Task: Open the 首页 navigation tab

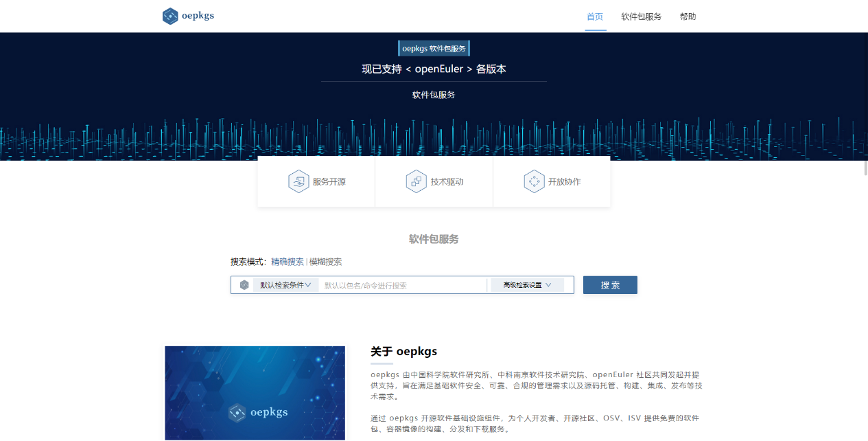Action: point(595,16)
